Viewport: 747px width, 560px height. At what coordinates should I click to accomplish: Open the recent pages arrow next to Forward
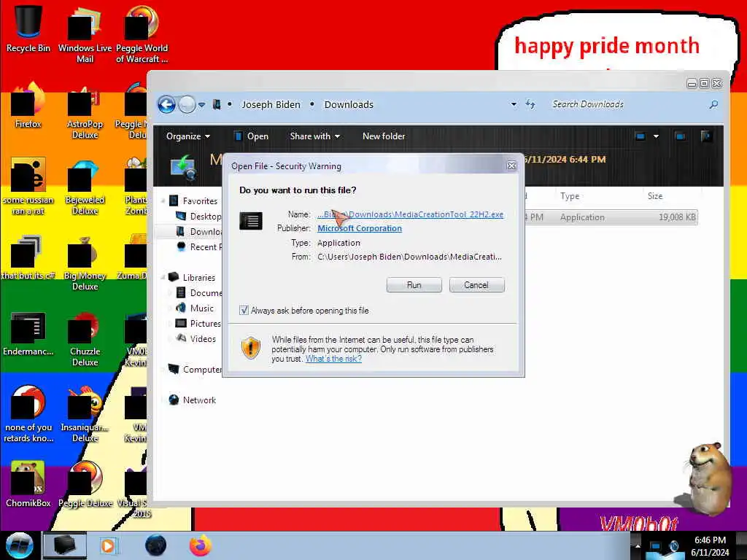click(x=202, y=104)
